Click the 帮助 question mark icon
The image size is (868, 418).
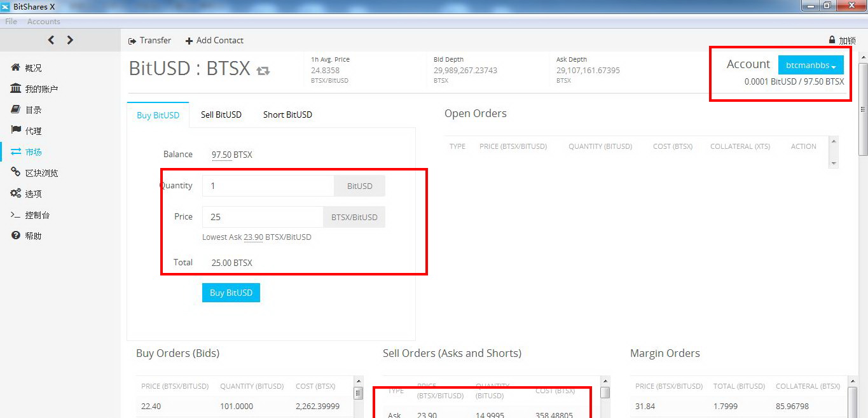[16, 235]
